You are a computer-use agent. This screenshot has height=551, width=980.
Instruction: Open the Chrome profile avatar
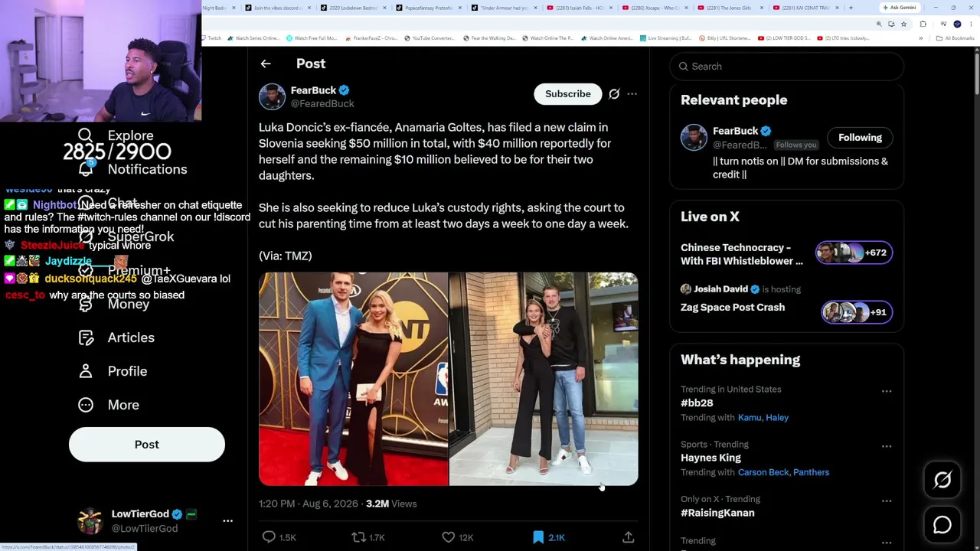tap(957, 24)
